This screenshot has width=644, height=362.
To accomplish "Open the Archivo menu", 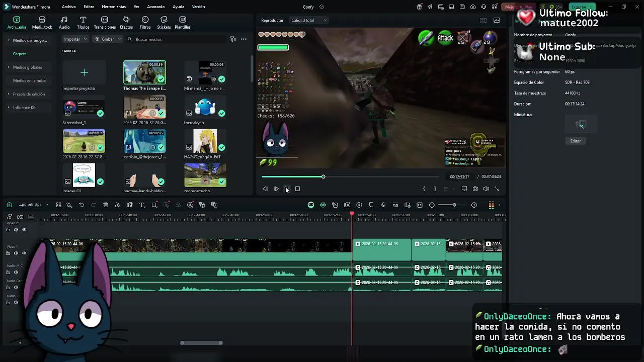I will click(69, 7).
